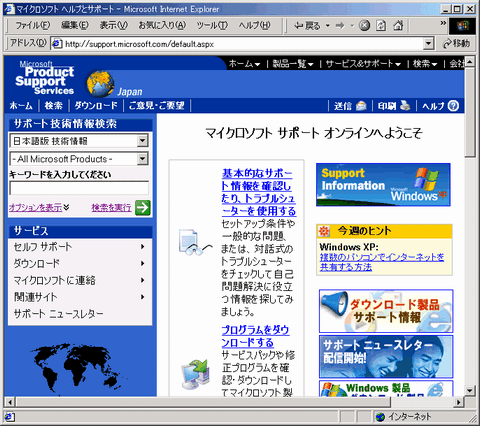Click the Internet zone globe in status bar

[380, 417]
